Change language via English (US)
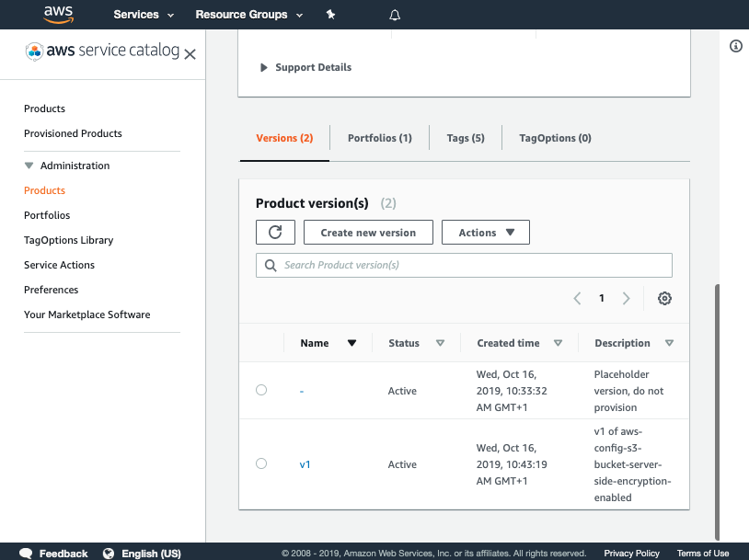749x560 pixels. pyautogui.click(x=151, y=554)
